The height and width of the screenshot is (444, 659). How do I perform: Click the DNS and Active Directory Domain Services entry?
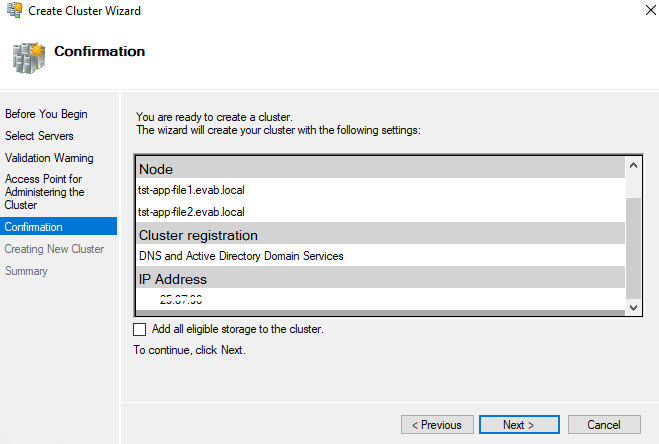(241, 256)
